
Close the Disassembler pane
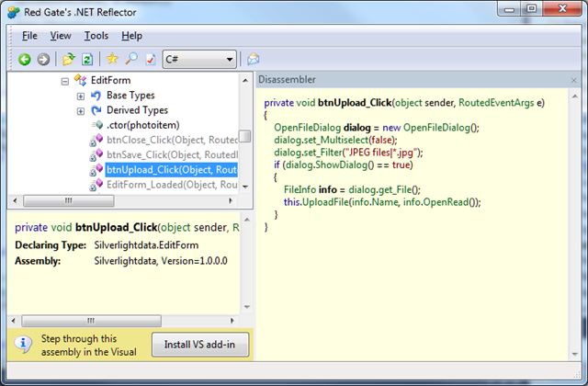pos(573,80)
